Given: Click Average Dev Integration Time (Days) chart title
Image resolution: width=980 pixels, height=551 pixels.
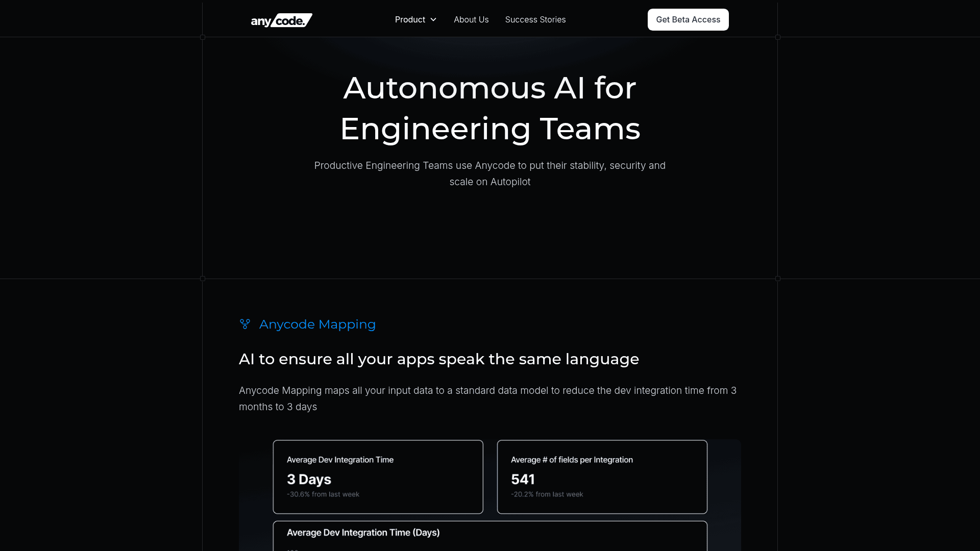Looking at the screenshot, I should click(363, 532).
